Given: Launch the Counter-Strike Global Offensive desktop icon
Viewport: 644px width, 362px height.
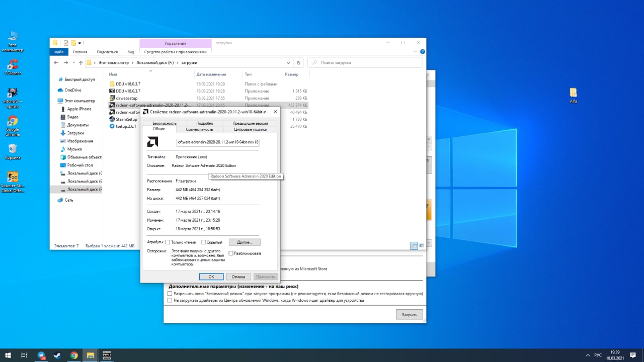Looking at the screenshot, I should [x=13, y=182].
